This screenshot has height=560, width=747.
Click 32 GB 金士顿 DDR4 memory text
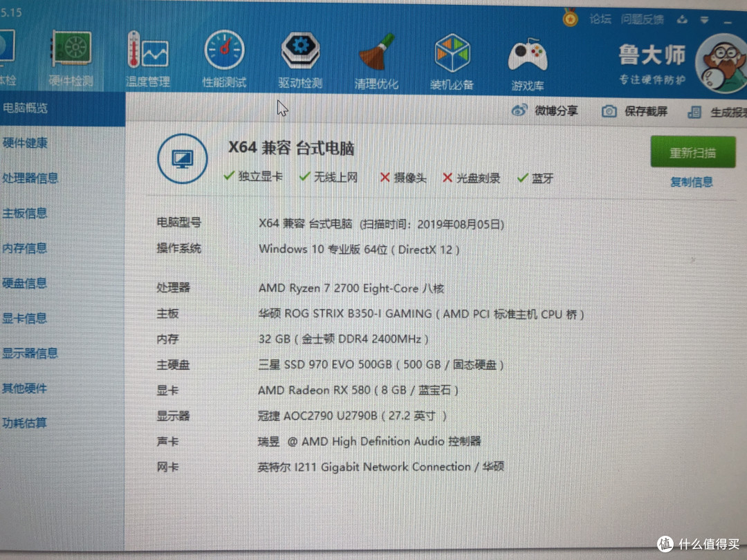pos(343,339)
